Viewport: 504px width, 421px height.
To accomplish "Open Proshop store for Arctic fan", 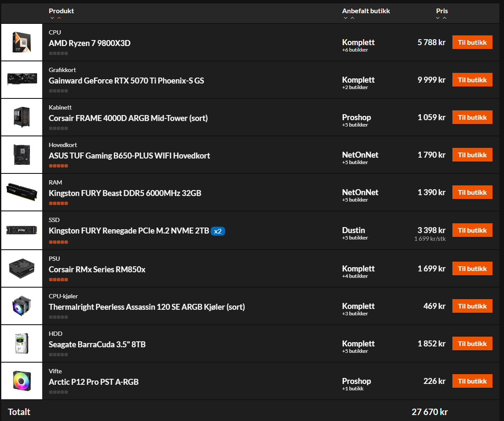I will 356,381.
